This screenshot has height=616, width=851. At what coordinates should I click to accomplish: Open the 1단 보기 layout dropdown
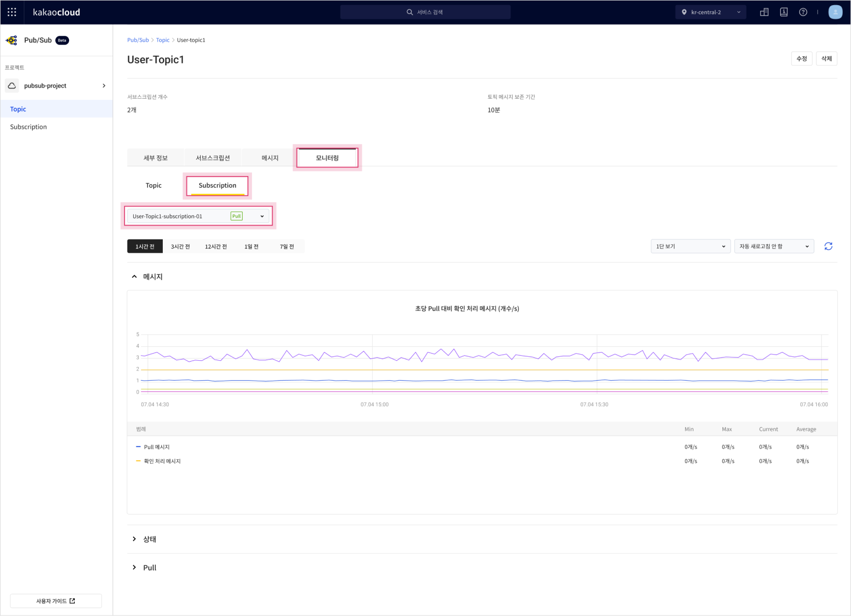tap(690, 247)
